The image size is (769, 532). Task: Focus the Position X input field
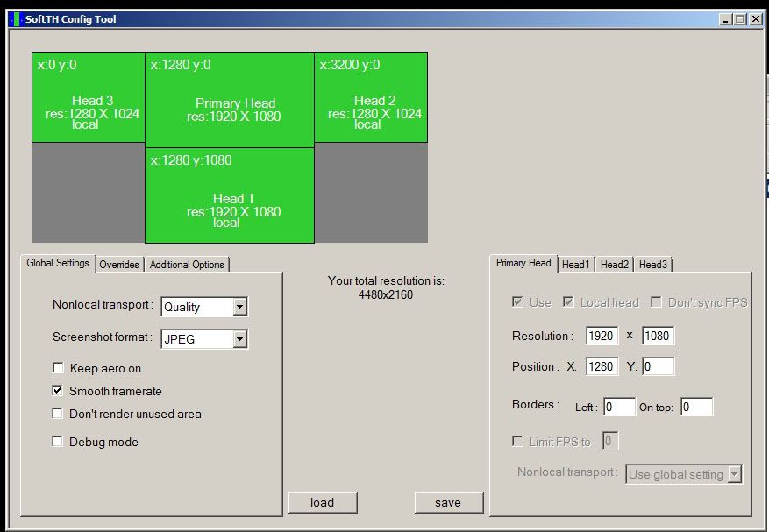coord(601,366)
